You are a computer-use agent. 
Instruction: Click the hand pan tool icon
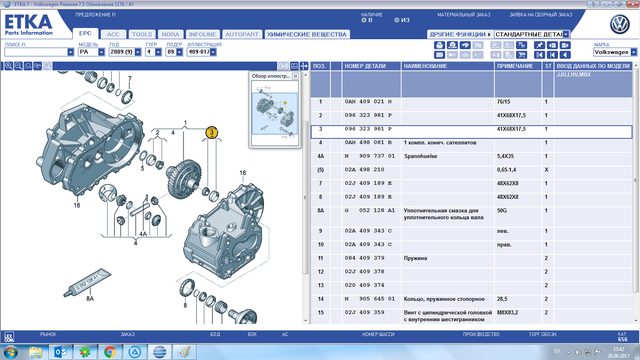pos(38,66)
